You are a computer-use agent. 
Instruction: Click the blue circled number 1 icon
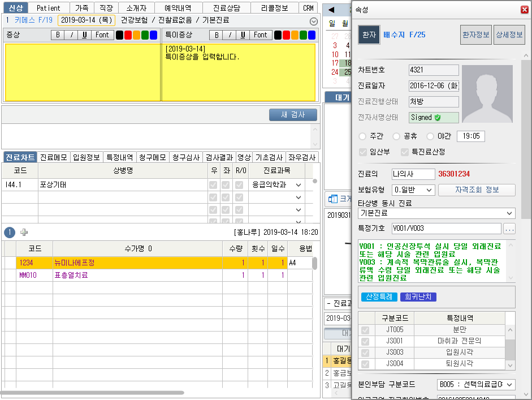pyautogui.click(x=10, y=232)
